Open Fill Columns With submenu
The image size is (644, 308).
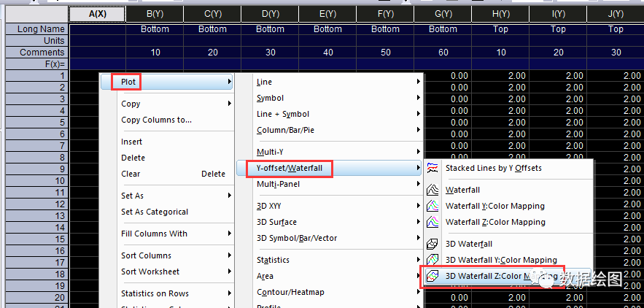click(x=167, y=234)
